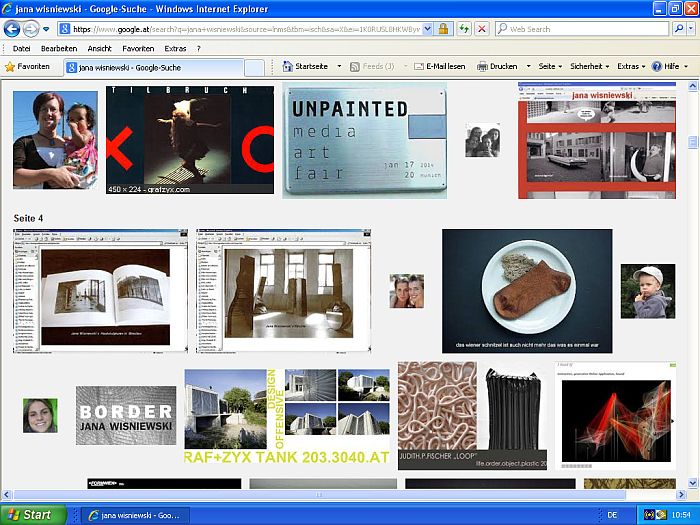700x525 pixels.
Task: Open the red generative lines artwork image
Action: 616,416
